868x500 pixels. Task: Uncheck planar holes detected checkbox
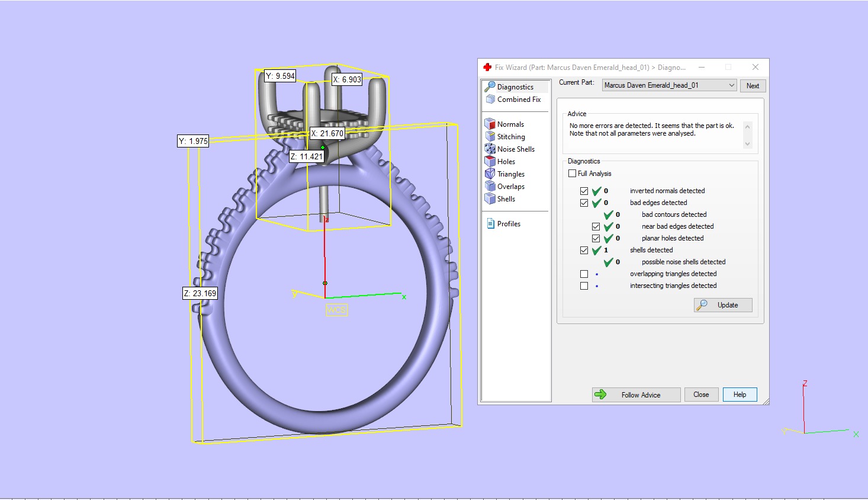[596, 238]
